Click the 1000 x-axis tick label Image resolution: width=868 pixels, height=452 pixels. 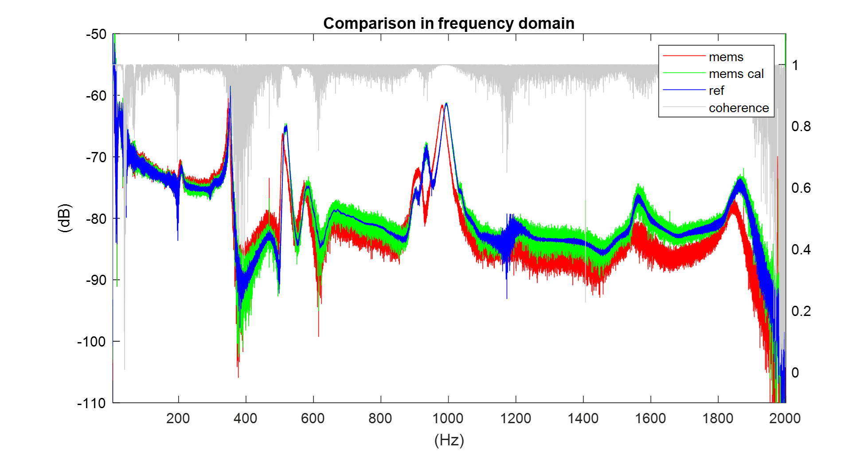(448, 418)
